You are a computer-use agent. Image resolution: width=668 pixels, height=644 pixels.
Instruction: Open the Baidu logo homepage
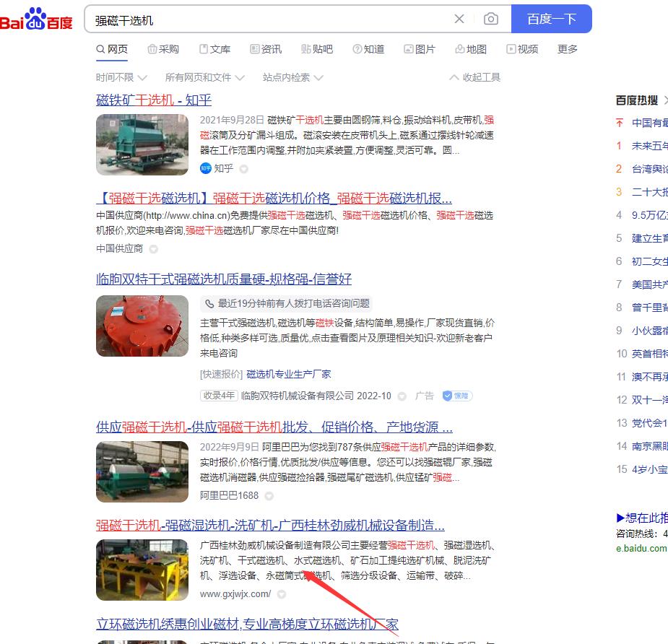[36, 19]
